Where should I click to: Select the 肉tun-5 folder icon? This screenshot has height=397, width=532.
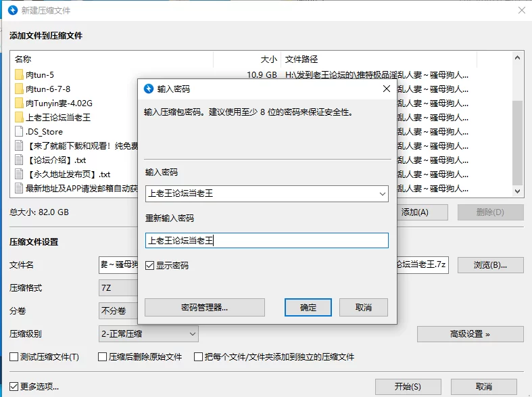coord(19,74)
